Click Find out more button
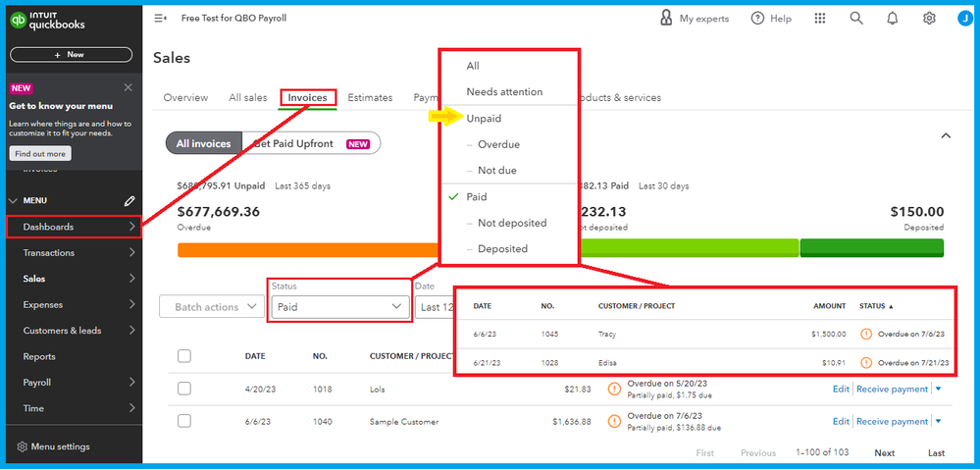 point(40,154)
